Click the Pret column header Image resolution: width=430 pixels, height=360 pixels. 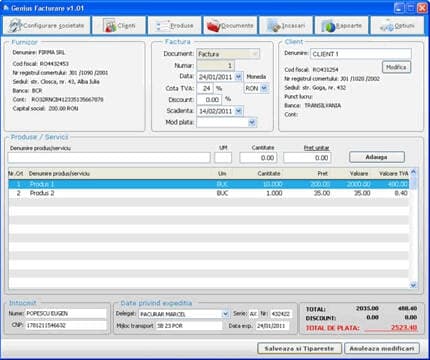pyautogui.click(x=322, y=173)
